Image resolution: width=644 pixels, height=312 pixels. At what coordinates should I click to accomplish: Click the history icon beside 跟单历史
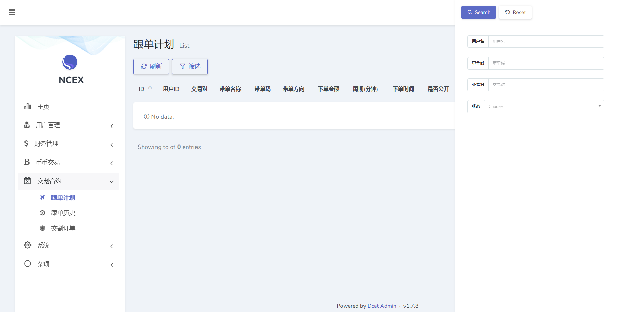(x=42, y=213)
